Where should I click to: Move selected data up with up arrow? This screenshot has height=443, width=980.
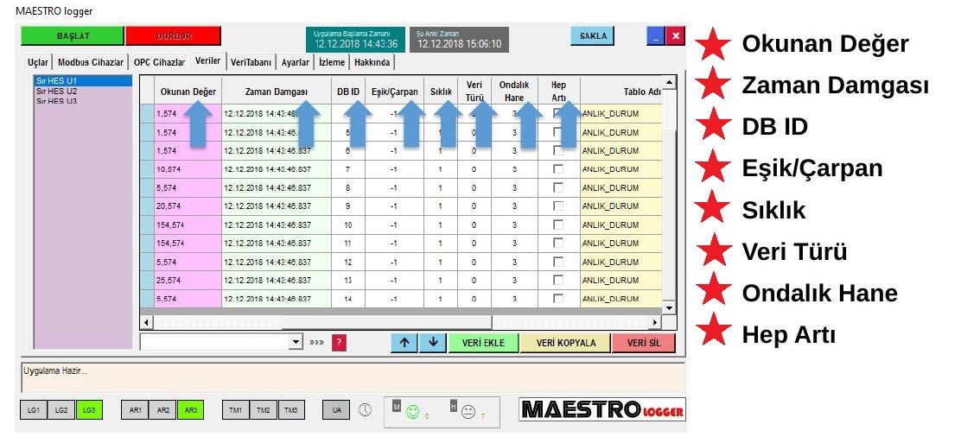(x=404, y=343)
